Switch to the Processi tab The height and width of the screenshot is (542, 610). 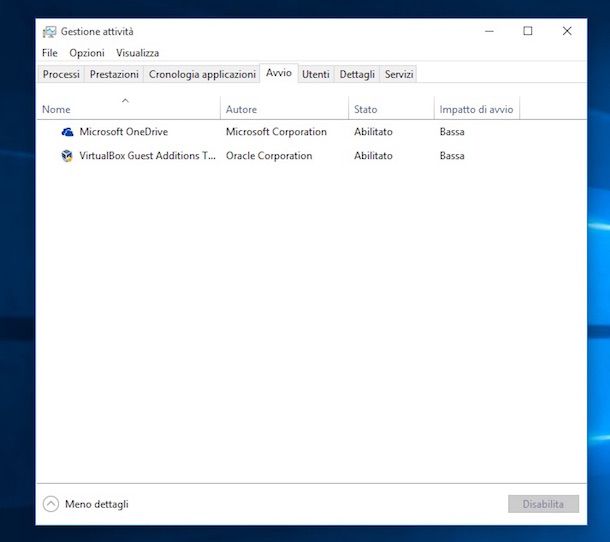pyautogui.click(x=61, y=75)
